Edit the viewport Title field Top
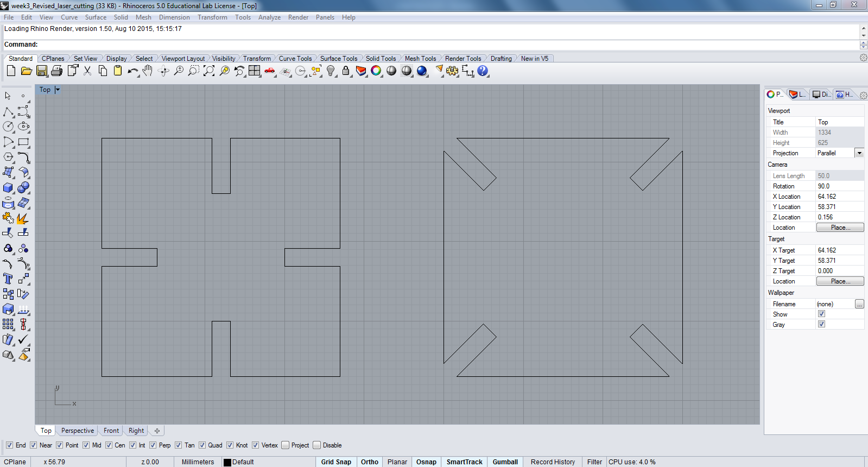This screenshot has width=868, height=467. [x=839, y=122]
